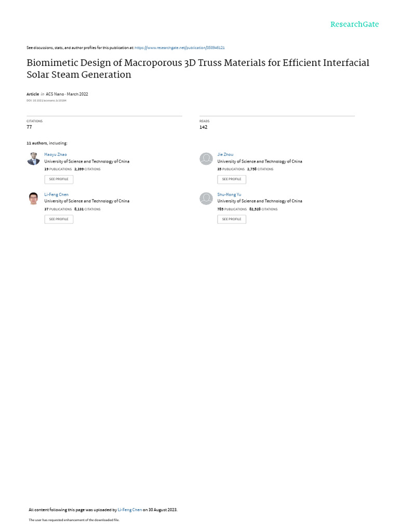Open Shu-Hong Yu's author name link
The height and width of the screenshot is (532, 399).
click(229, 194)
